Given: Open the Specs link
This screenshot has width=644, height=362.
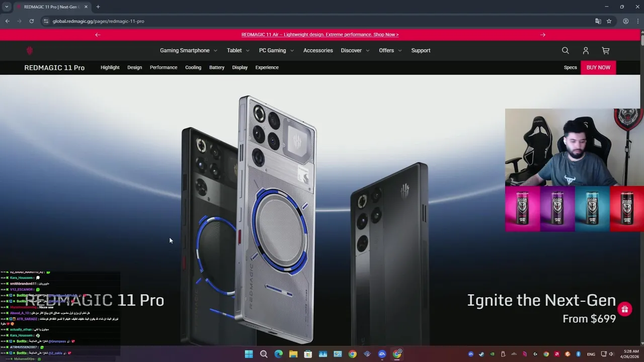Looking at the screenshot, I should [570, 67].
